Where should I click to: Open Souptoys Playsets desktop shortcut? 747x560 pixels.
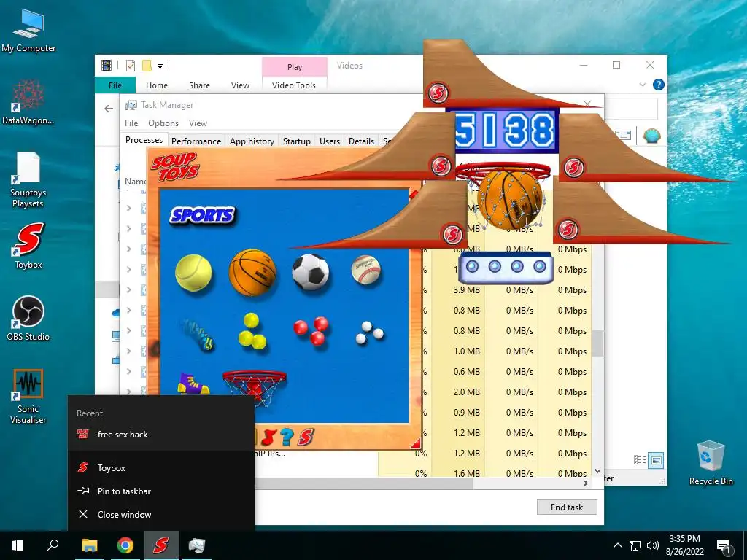pos(28,180)
